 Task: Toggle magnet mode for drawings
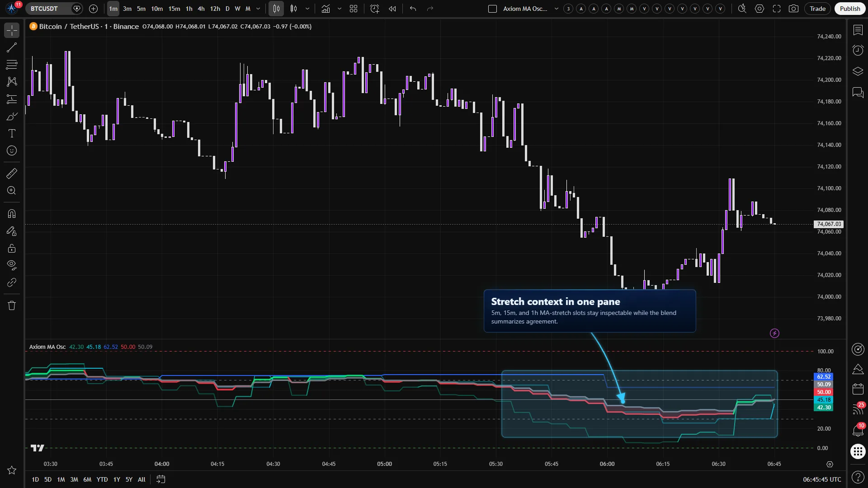click(x=12, y=213)
